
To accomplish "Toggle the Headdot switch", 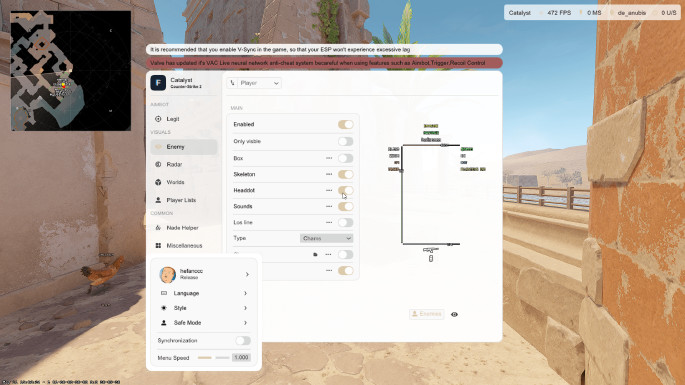I will tap(346, 191).
